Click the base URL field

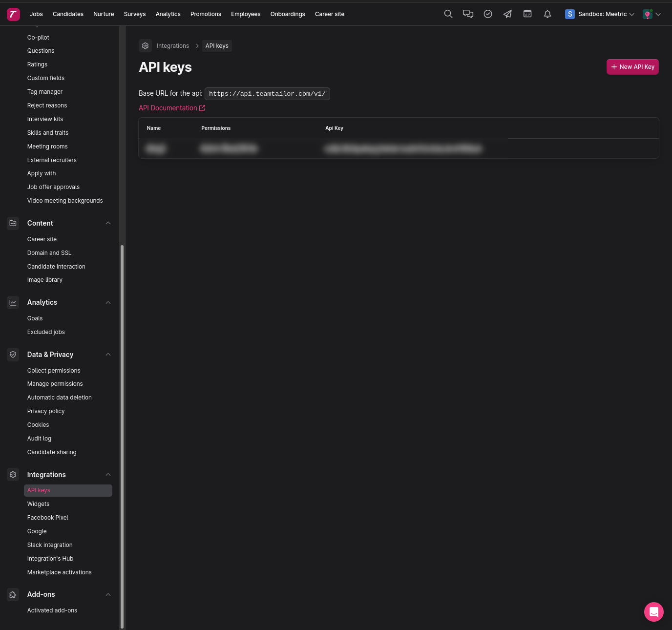point(267,94)
